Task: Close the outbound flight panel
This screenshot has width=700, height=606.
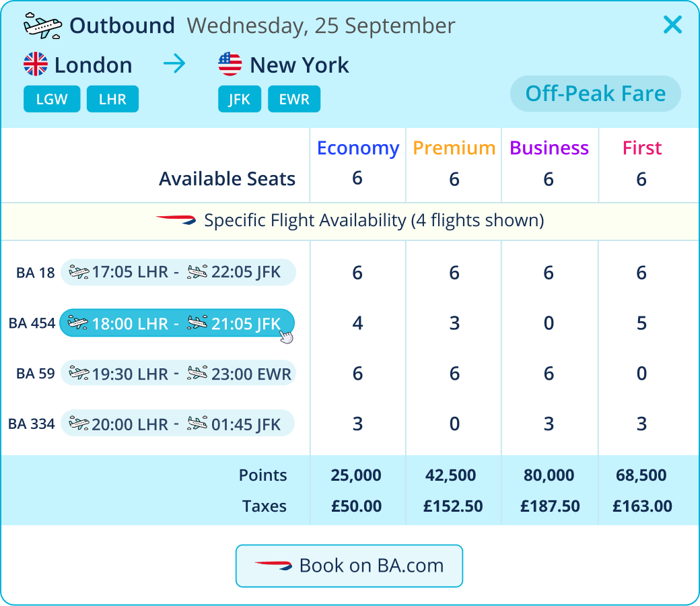Action: point(672,26)
